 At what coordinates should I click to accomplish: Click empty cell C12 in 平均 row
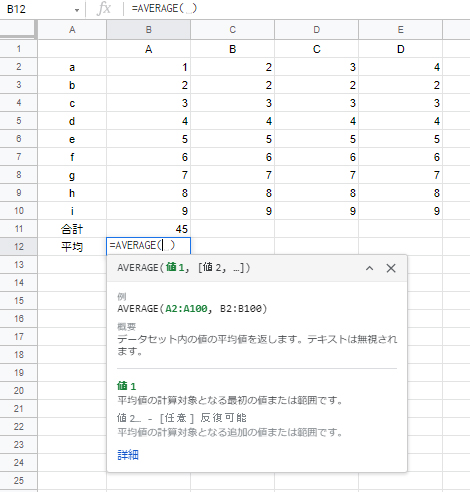tap(233, 247)
